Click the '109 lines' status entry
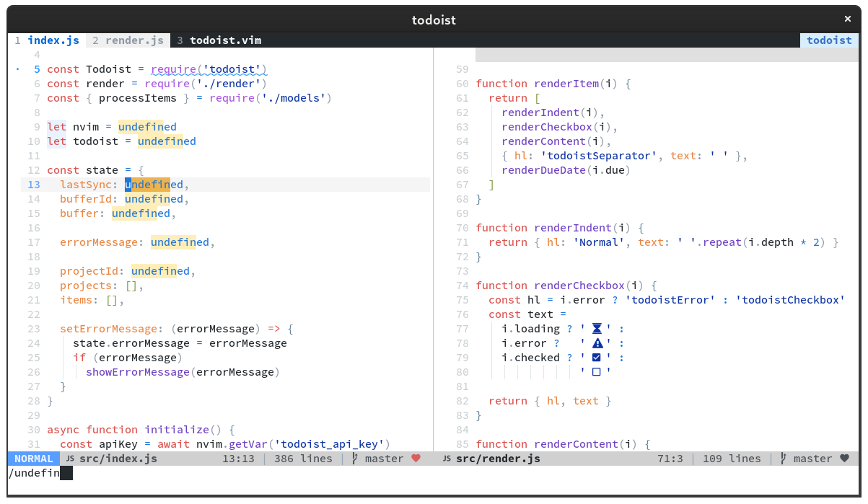Image resolution: width=868 pixels, height=504 pixels. pos(732,459)
